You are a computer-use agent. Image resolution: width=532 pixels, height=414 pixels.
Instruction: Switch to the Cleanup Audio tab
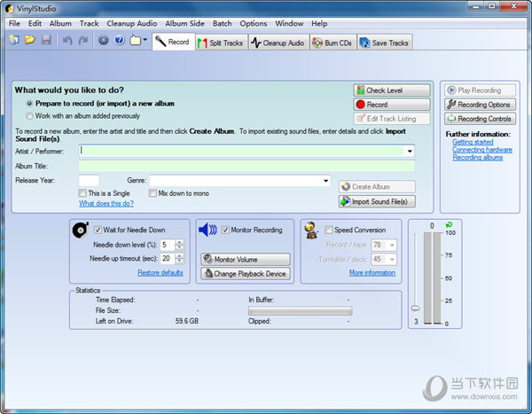(279, 43)
